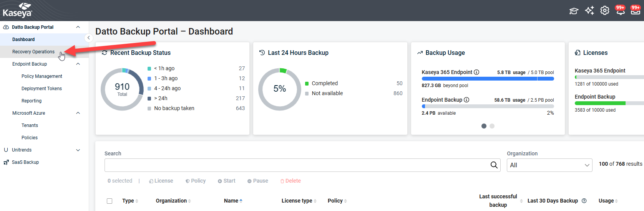Tick the select-all checkbox in table header
This screenshot has height=211, width=644.
(110, 201)
